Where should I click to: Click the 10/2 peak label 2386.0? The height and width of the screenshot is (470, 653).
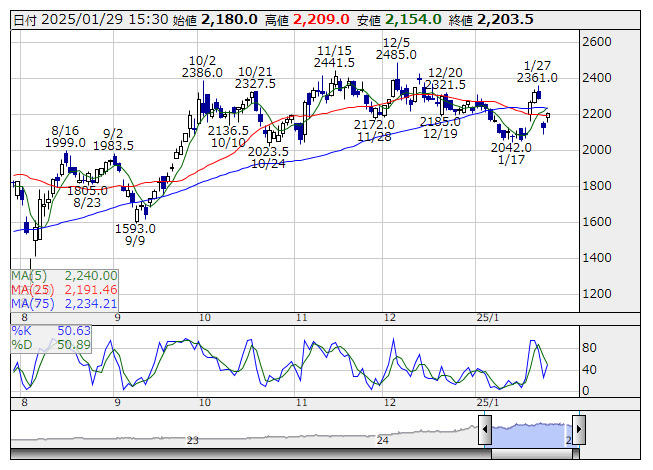point(202,73)
